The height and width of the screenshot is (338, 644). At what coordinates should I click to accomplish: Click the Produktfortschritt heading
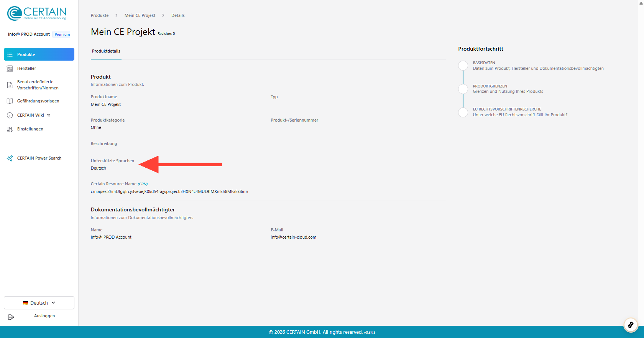coord(481,49)
